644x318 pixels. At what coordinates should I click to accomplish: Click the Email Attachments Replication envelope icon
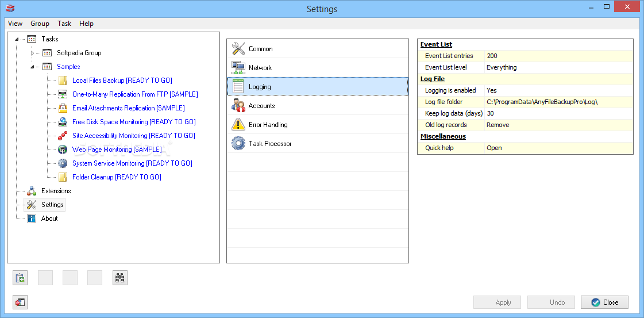pos(63,108)
